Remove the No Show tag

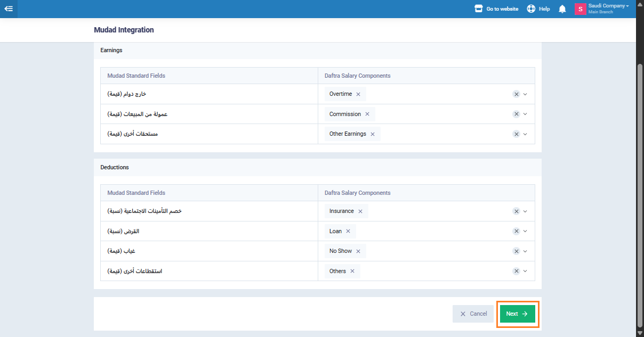click(x=358, y=251)
